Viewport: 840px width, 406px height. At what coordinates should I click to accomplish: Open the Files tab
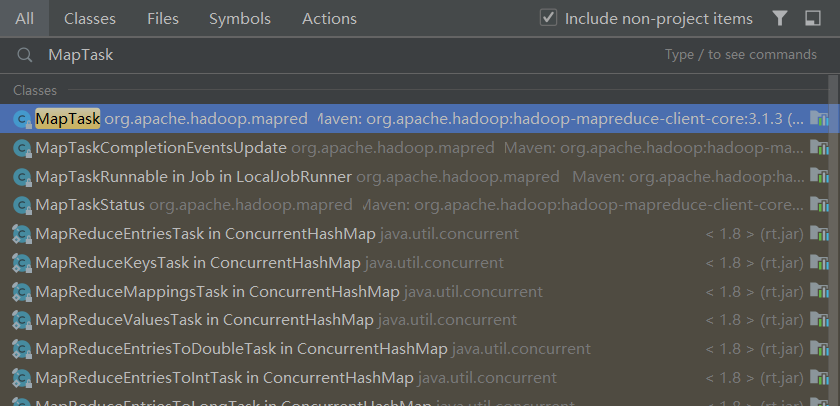[x=162, y=18]
